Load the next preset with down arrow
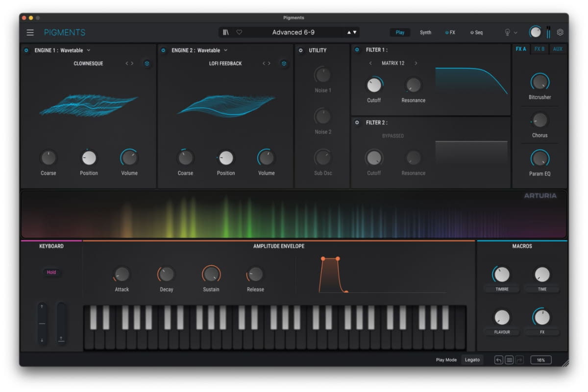This screenshot has width=588, height=392. point(355,32)
